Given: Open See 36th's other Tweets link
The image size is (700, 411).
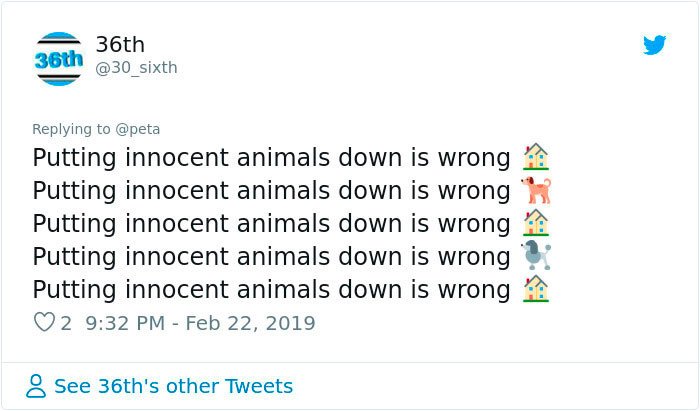Looking at the screenshot, I should (173, 386).
